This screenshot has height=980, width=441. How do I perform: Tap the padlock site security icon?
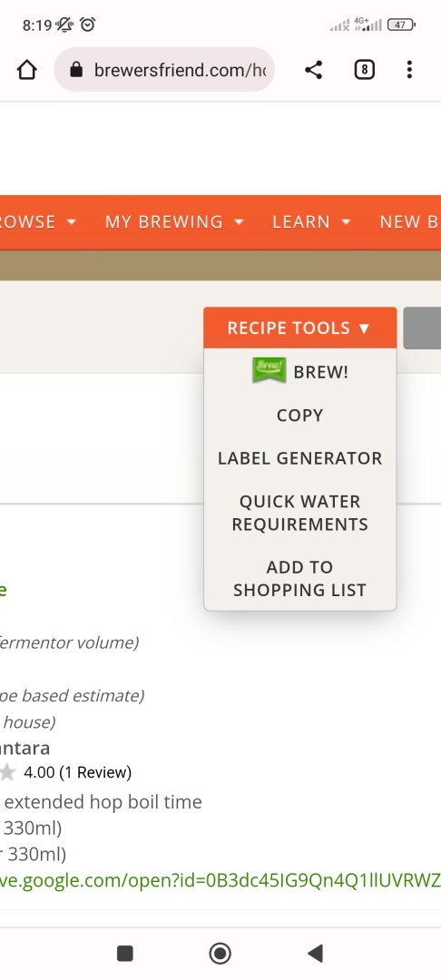[x=76, y=69]
